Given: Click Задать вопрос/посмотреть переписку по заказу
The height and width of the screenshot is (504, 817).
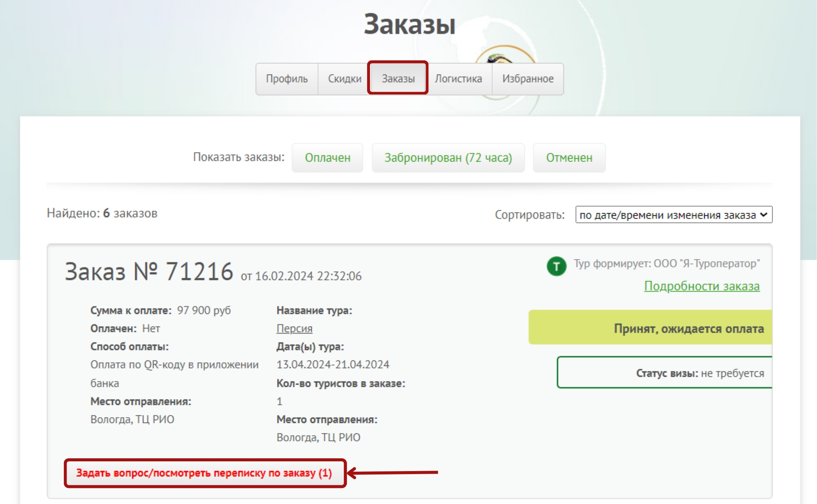Looking at the screenshot, I should (204, 473).
